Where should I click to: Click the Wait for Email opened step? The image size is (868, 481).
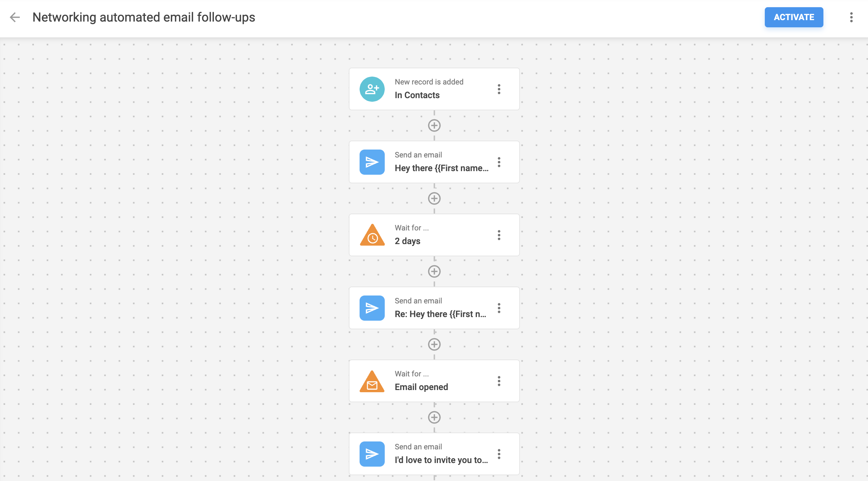(x=434, y=381)
